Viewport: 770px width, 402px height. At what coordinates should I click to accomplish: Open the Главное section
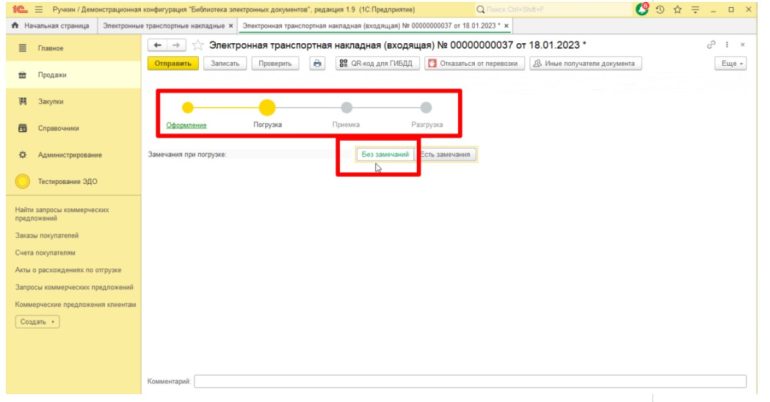74,48
